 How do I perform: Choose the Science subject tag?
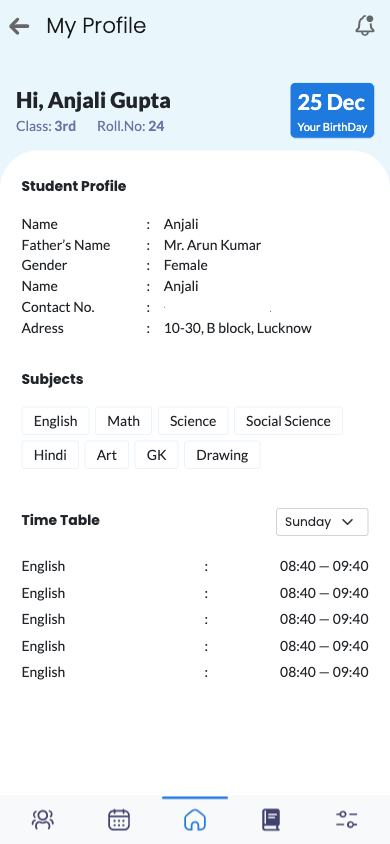pyautogui.click(x=193, y=421)
